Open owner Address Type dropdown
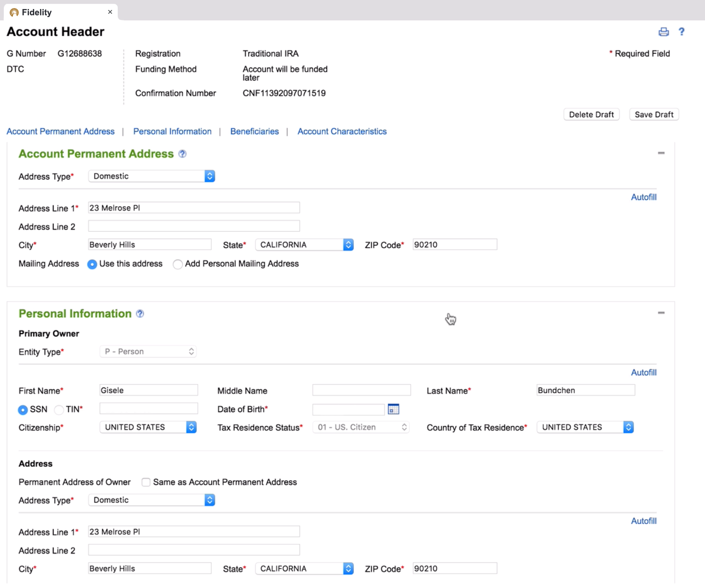This screenshot has width=705, height=588. [152, 500]
